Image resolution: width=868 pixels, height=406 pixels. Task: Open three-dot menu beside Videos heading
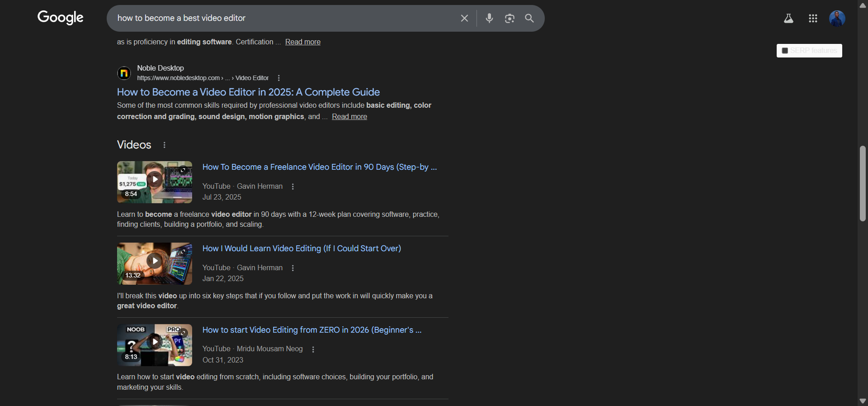click(x=165, y=145)
